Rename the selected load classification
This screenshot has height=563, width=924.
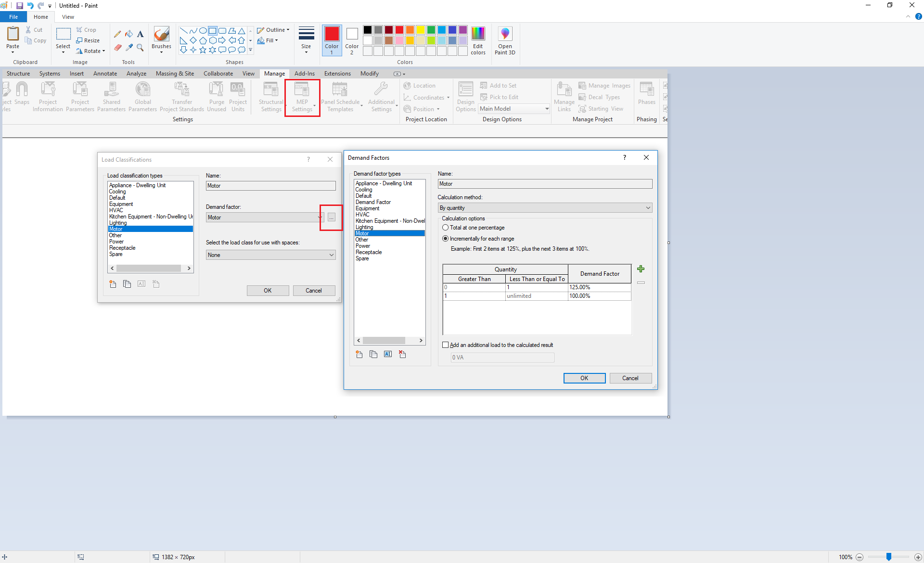point(141,284)
